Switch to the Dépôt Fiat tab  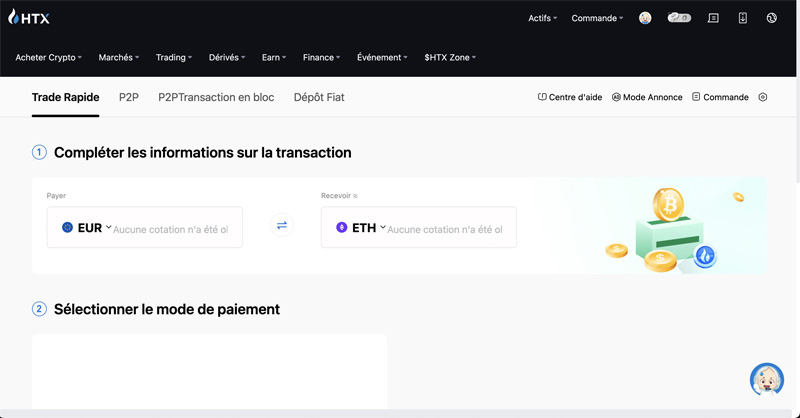[x=319, y=97]
